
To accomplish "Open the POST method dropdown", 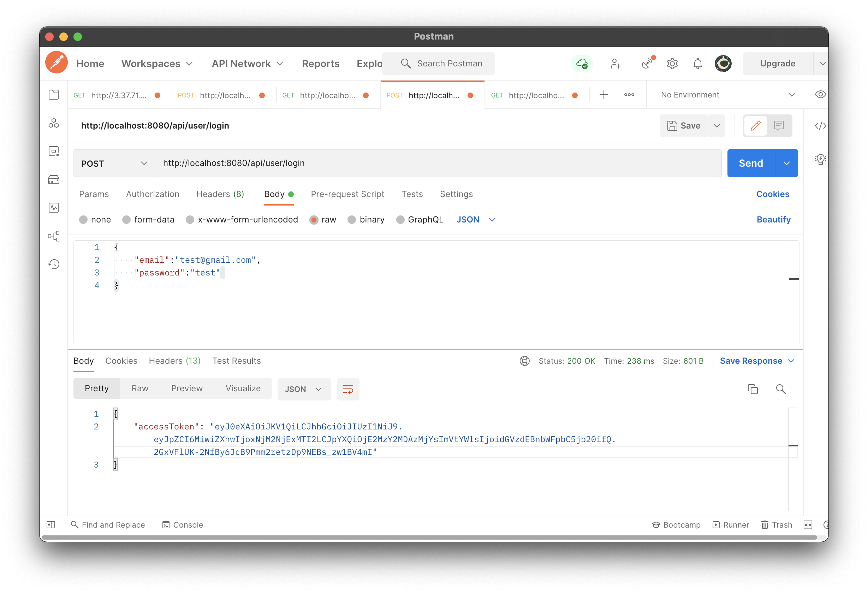I will click(x=114, y=163).
